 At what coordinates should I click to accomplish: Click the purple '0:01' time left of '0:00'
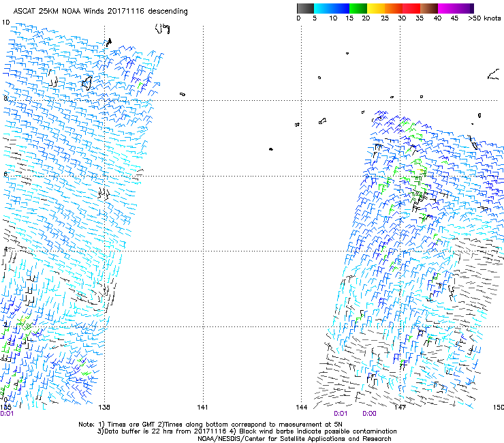point(341,414)
